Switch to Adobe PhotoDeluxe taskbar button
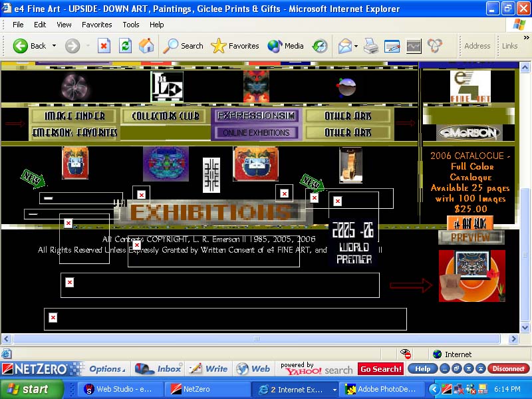The height and width of the screenshot is (399, 532). [382, 389]
